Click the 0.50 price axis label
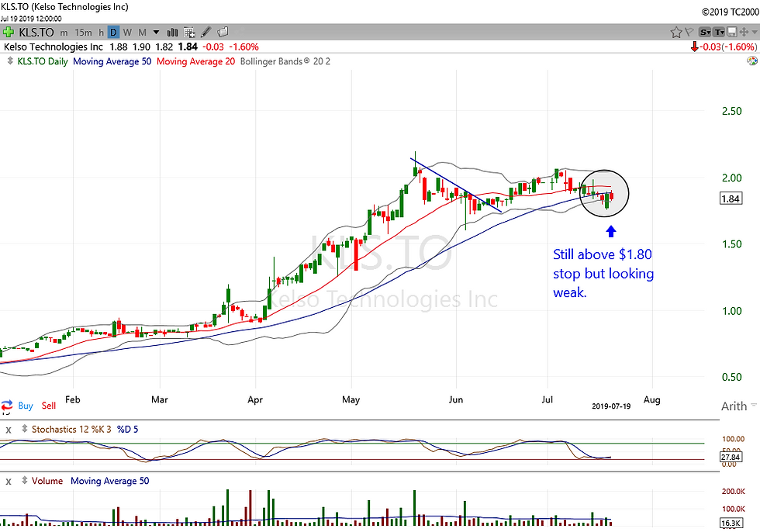This screenshot has height=532, width=760. pyautogui.click(x=732, y=376)
